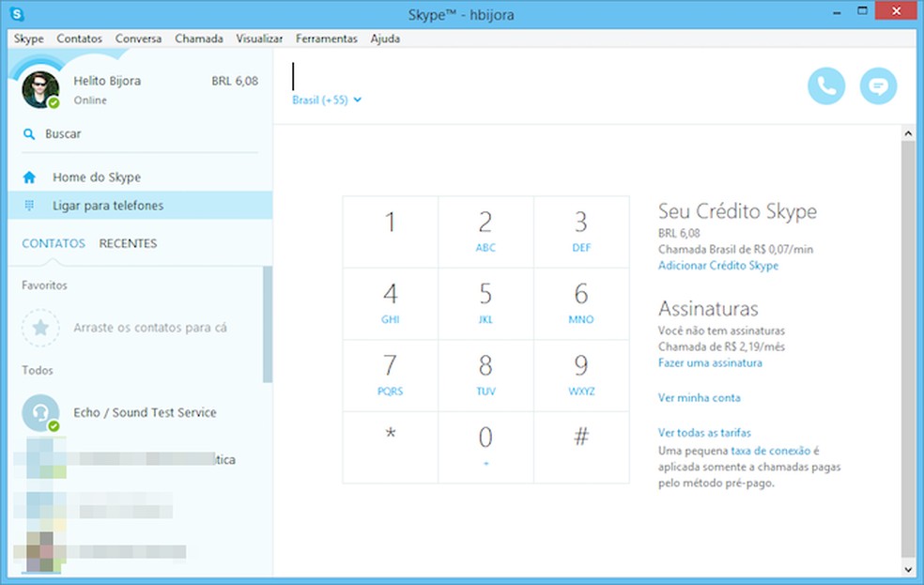
Task: Click the Ver todas as tarifas link
Action: [x=704, y=433]
